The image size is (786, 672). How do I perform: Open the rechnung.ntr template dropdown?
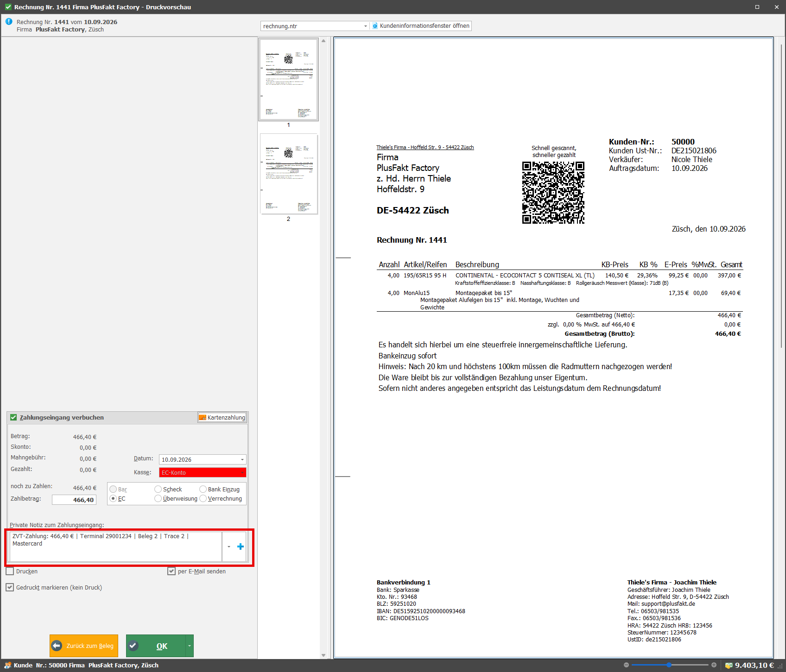pos(366,26)
